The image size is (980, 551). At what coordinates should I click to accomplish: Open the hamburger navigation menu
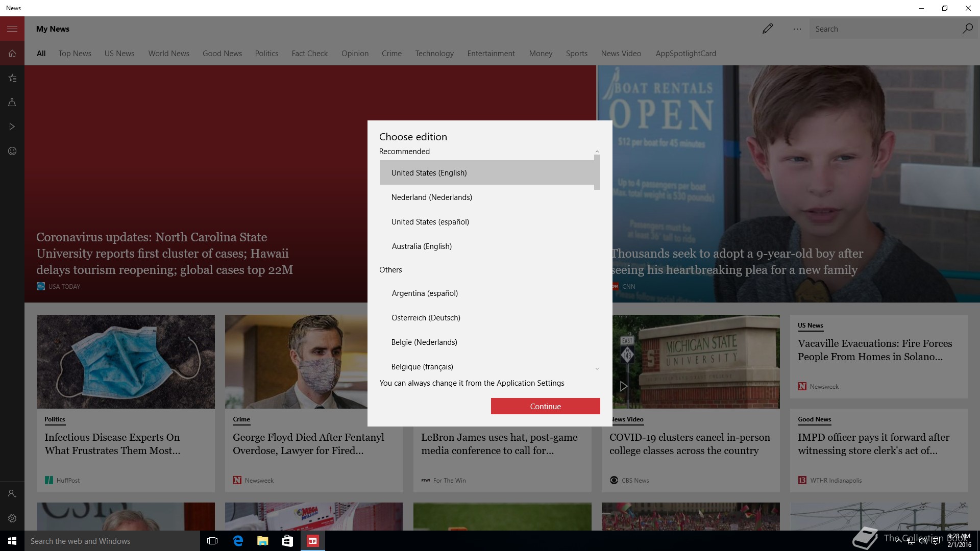(x=12, y=29)
